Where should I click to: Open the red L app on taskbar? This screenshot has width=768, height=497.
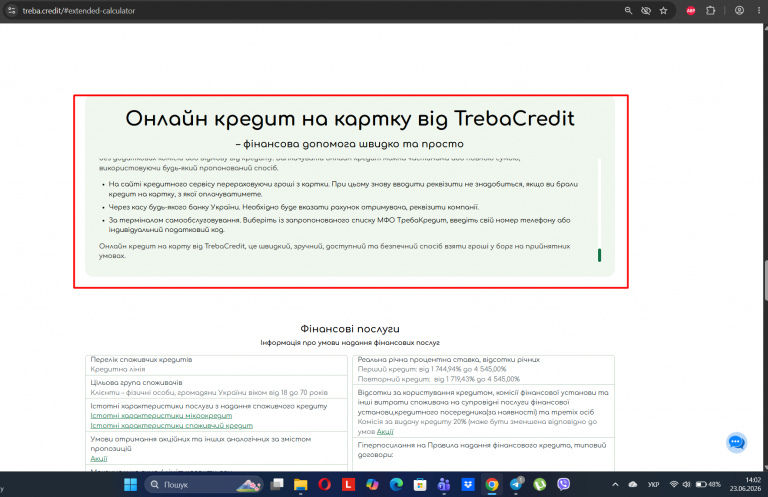pos(348,484)
